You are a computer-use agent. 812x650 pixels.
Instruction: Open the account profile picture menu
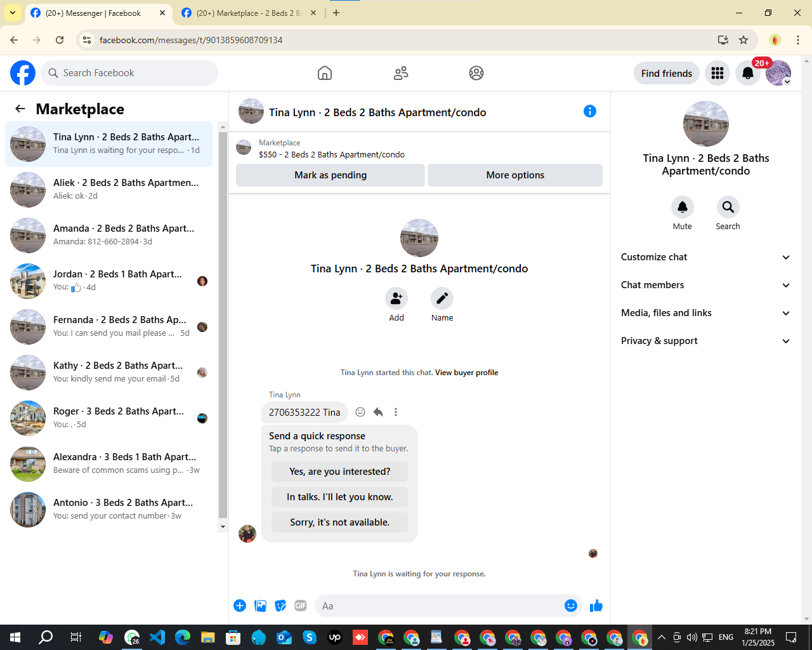point(778,73)
